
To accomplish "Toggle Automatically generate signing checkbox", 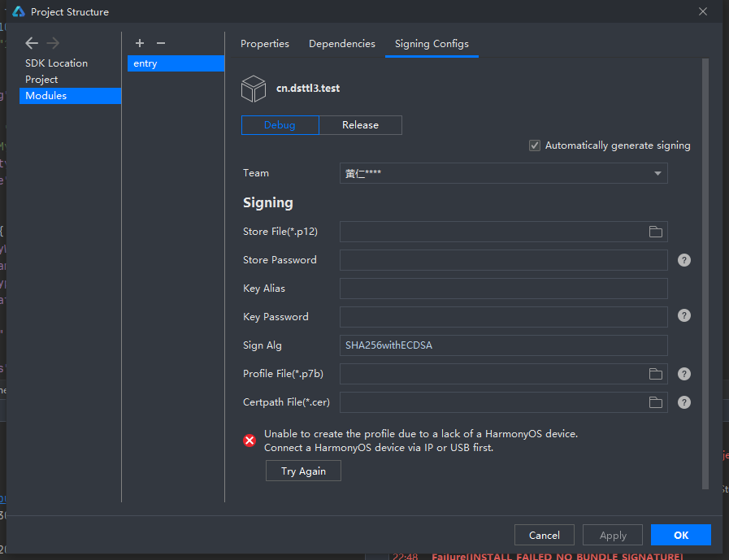I will (535, 145).
